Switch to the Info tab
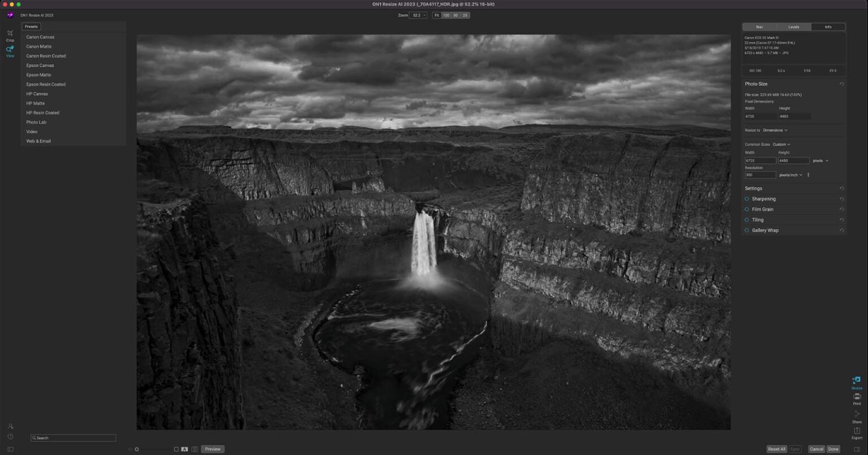 pos(828,27)
